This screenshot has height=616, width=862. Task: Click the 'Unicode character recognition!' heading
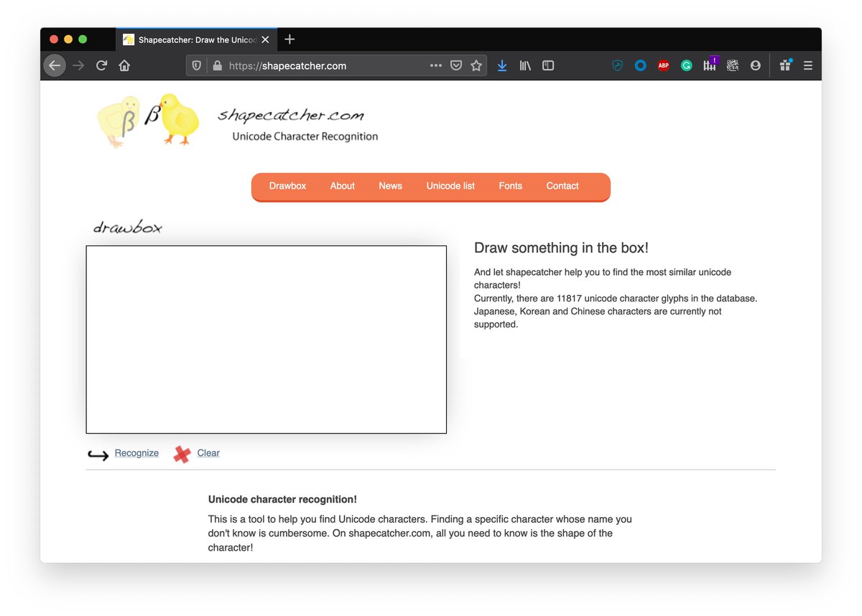pos(282,499)
